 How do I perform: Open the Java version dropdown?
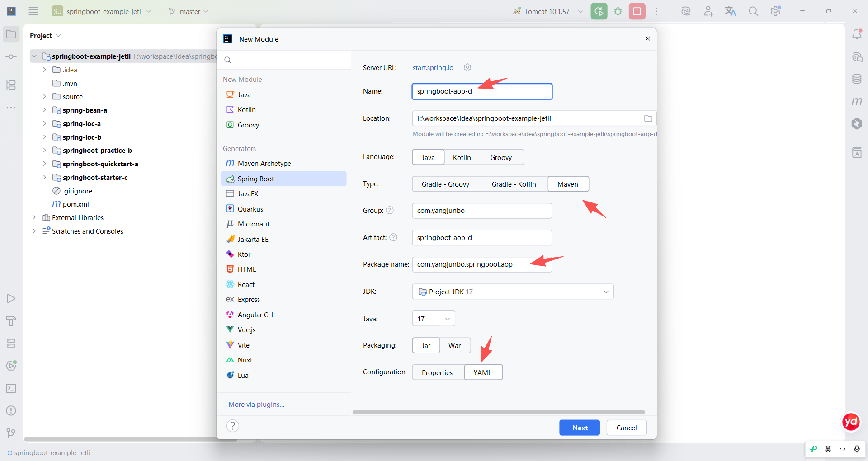point(434,319)
